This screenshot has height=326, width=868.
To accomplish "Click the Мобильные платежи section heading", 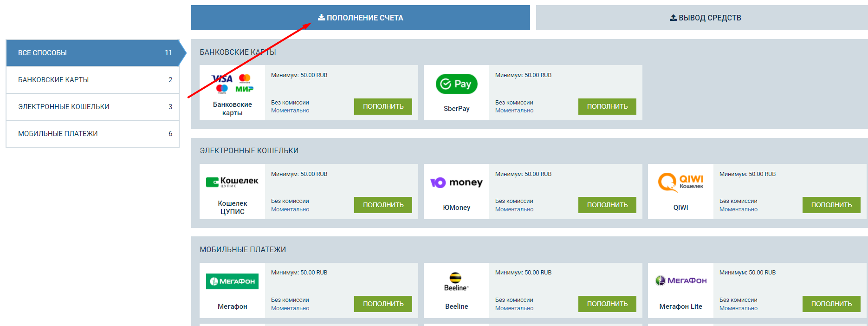I will tap(243, 250).
